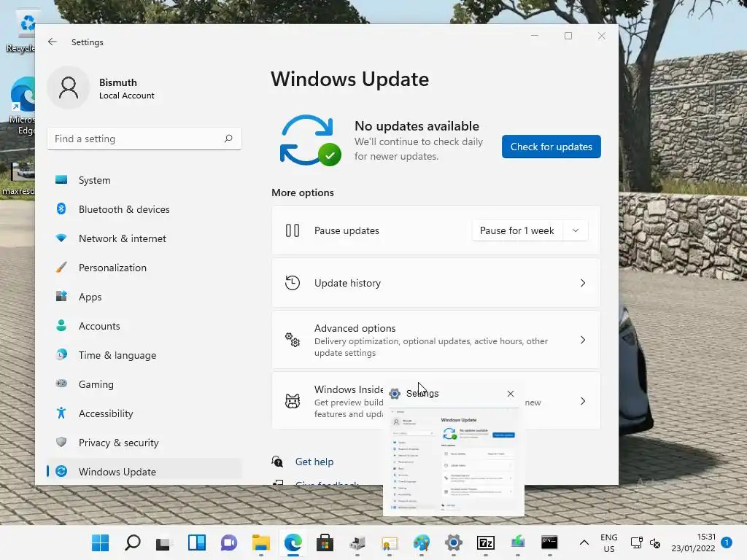Close the Settings taskbar preview
The height and width of the screenshot is (560, 747).
510,394
